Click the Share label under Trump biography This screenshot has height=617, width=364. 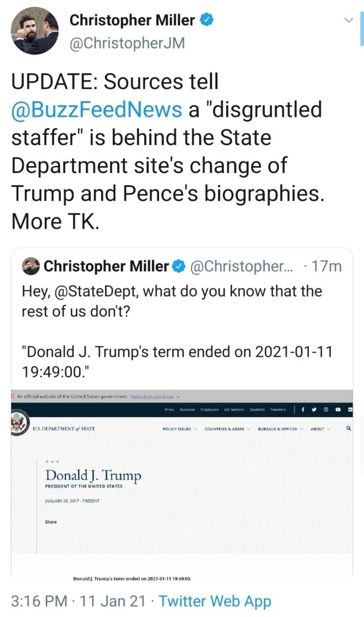51,522
